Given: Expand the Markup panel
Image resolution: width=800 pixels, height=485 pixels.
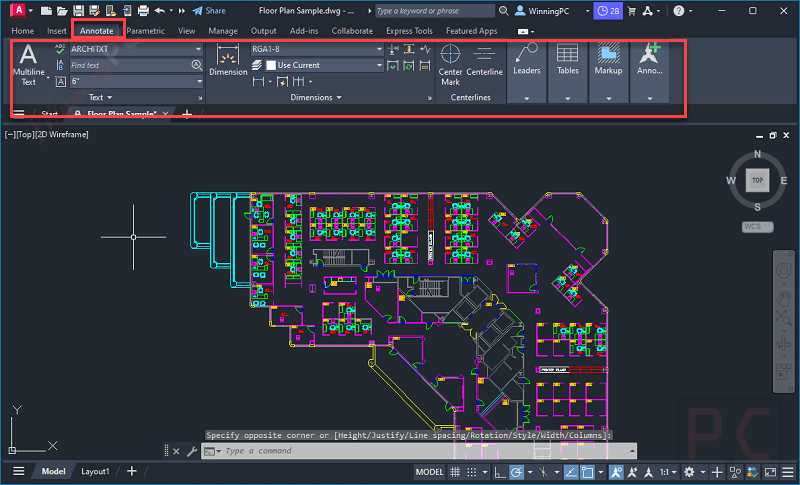Looking at the screenshot, I should 608,98.
